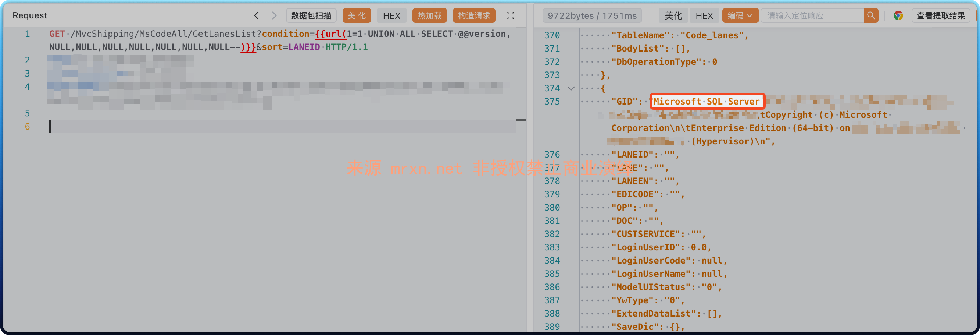
Task: Click the 请输入定位响应 search field
Action: pyautogui.click(x=812, y=15)
